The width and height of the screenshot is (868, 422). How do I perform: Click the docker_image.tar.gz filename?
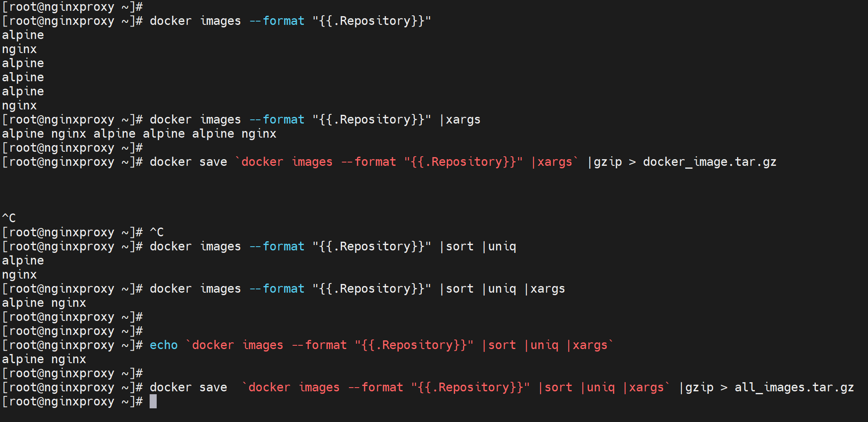pyautogui.click(x=709, y=162)
